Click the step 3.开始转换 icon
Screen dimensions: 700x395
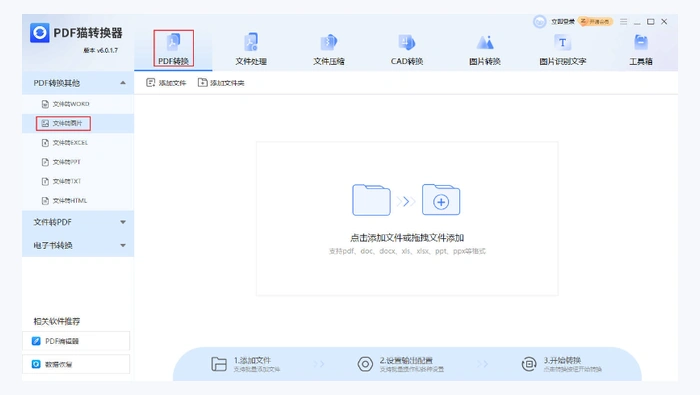(x=529, y=364)
